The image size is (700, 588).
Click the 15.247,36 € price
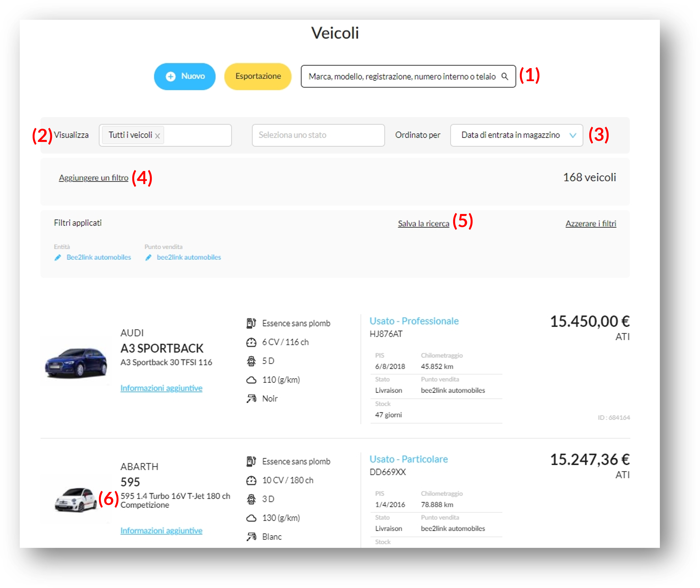pos(590,460)
